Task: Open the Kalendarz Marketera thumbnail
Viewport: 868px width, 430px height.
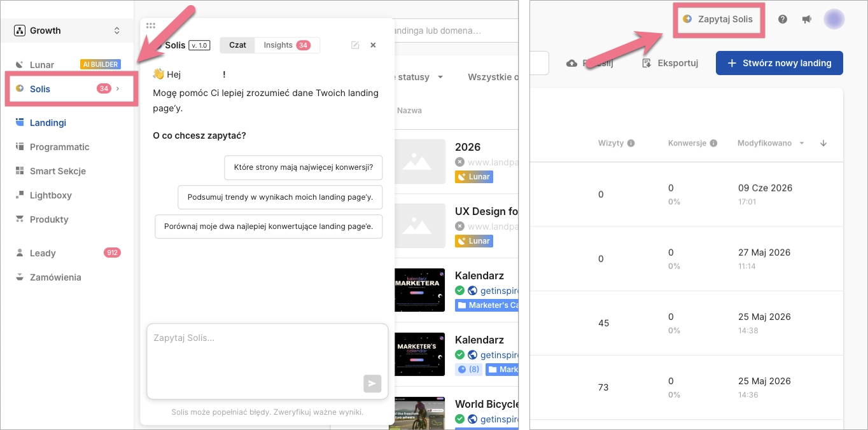Action: click(419, 290)
